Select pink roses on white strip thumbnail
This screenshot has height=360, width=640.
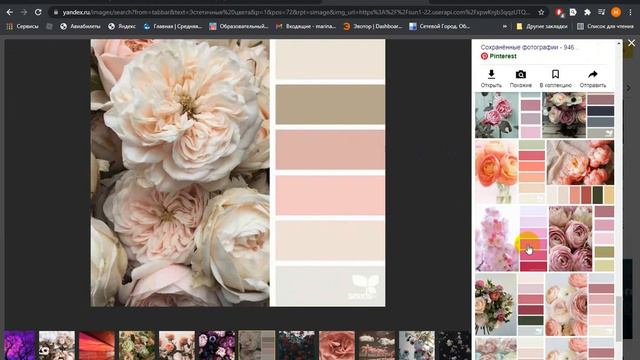click(x=177, y=345)
